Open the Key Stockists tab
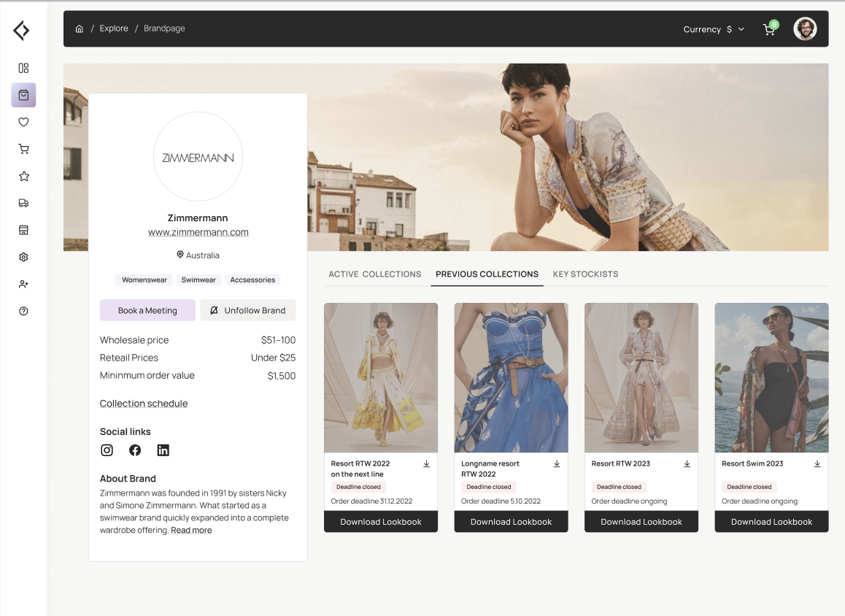This screenshot has width=845, height=616. pos(585,274)
